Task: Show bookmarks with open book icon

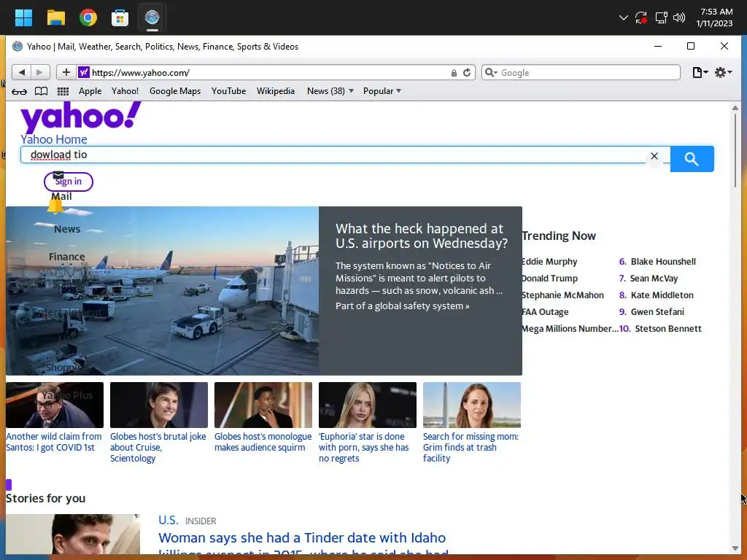Action: [42, 91]
